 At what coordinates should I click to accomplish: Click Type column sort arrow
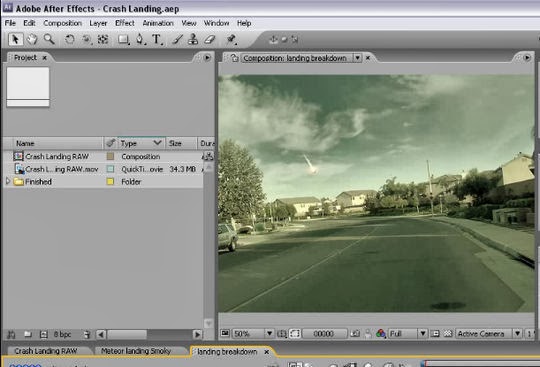157,143
